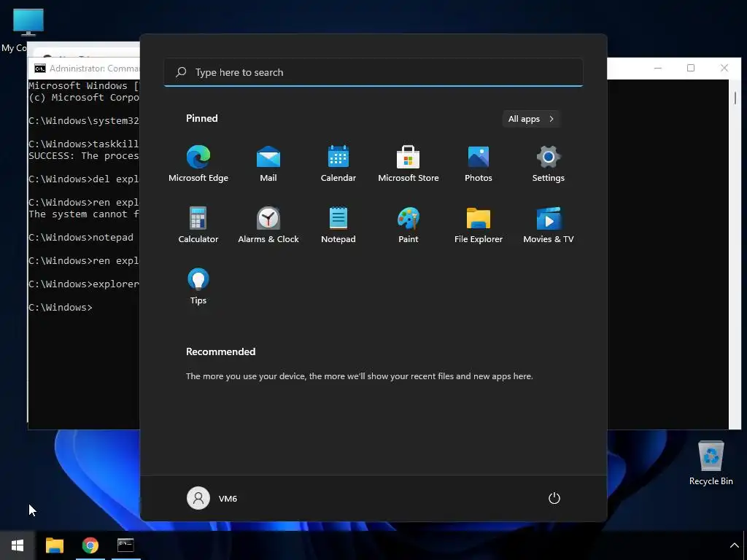Open the Calendar app
The image size is (747, 560).
click(x=338, y=164)
